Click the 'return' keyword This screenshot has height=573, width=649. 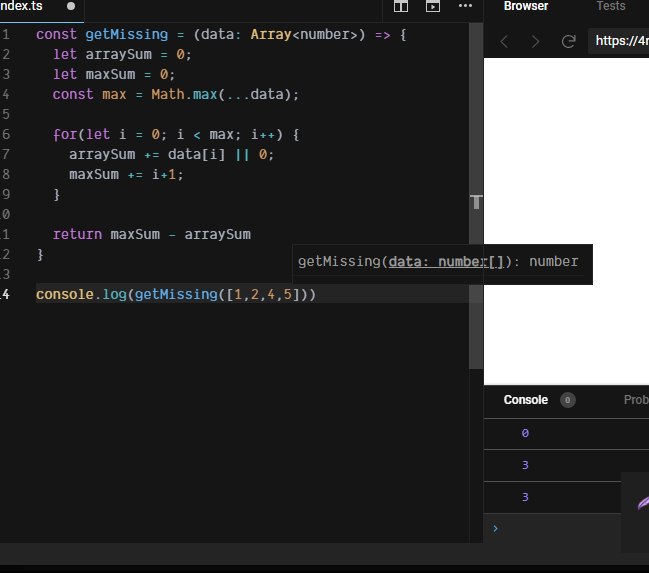coord(77,234)
